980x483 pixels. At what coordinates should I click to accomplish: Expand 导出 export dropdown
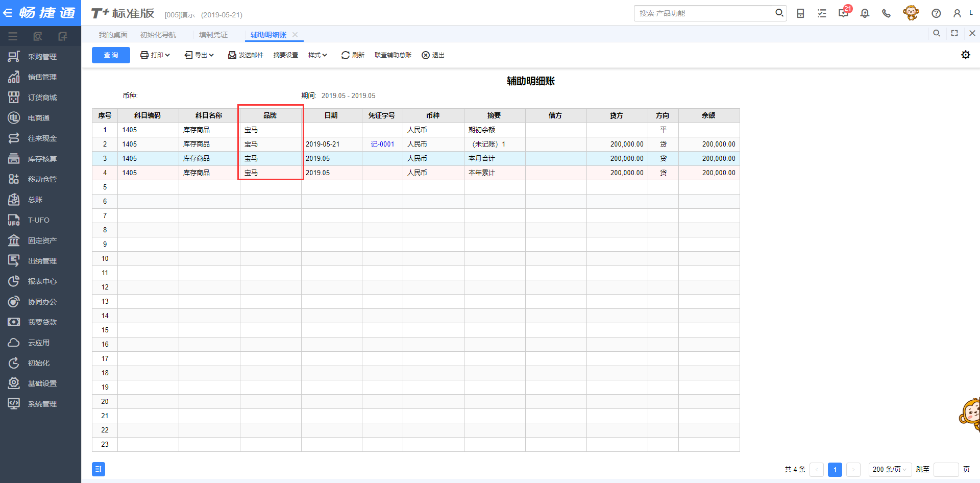(x=199, y=55)
